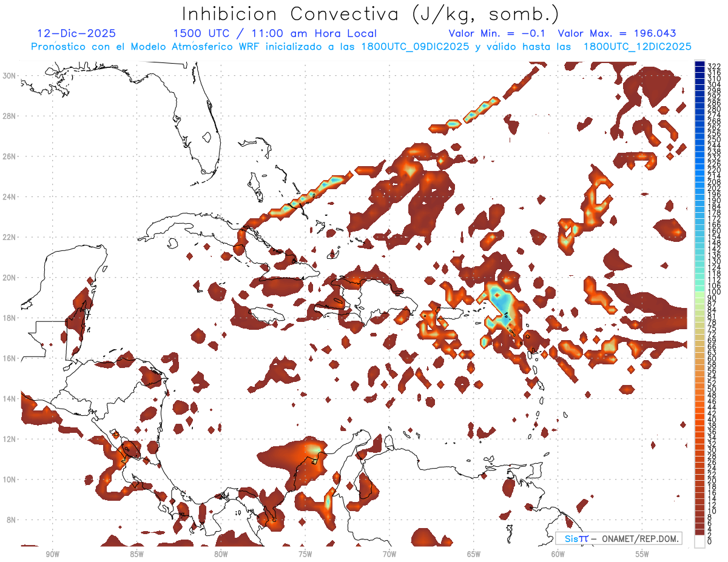Click the "70W" longitude label
The width and height of the screenshot is (728, 562).
tap(389, 554)
